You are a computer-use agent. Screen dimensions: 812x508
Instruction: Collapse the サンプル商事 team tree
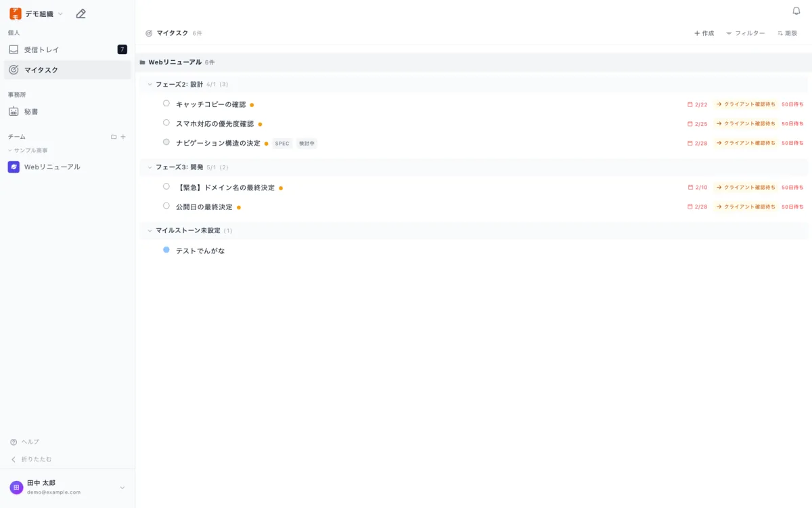[10, 150]
